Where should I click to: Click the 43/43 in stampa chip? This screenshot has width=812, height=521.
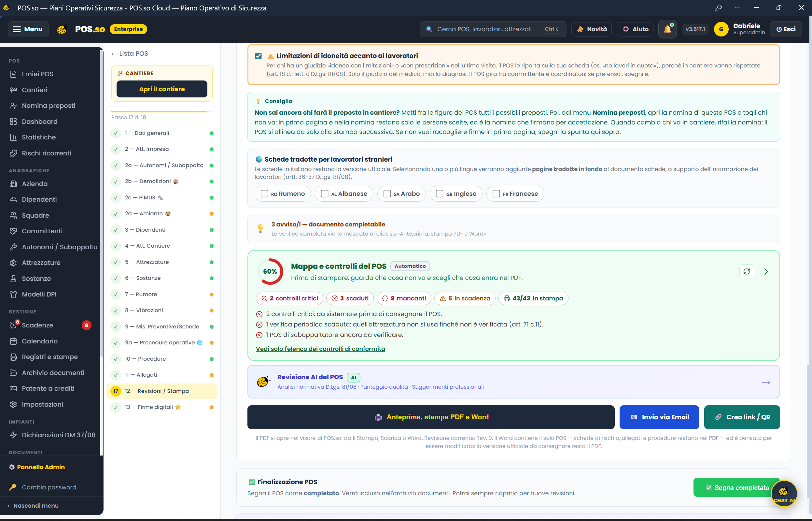533,298
